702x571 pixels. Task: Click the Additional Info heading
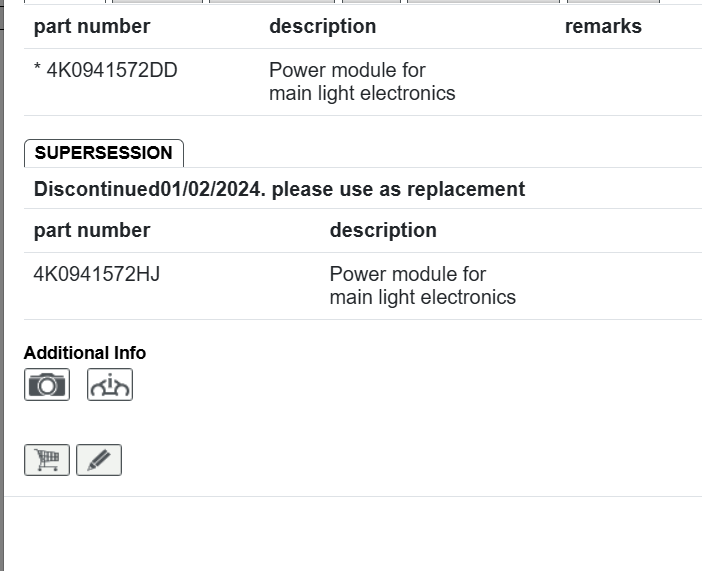pos(85,353)
